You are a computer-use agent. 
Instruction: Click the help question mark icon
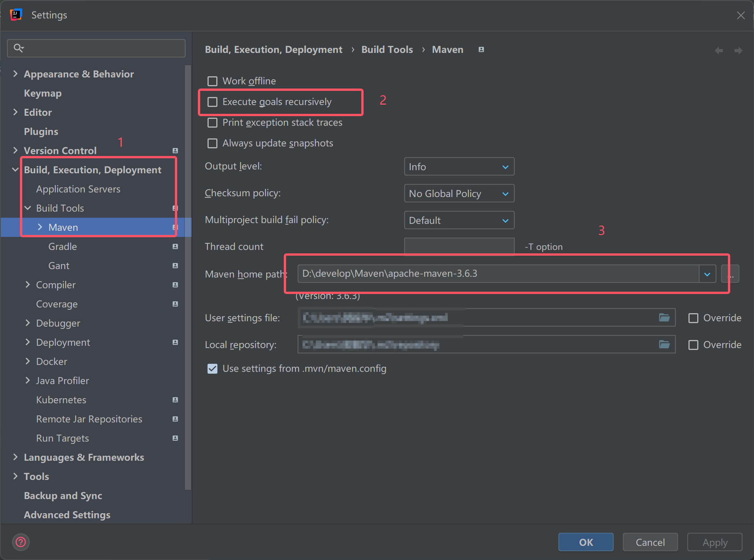coord(21,542)
